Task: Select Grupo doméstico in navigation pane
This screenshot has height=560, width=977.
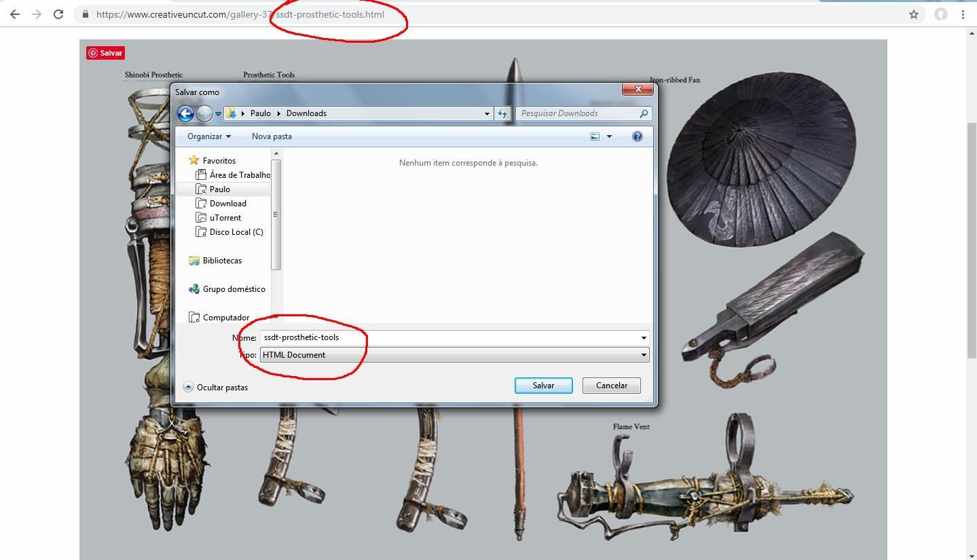Action: [x=234, y=289]
